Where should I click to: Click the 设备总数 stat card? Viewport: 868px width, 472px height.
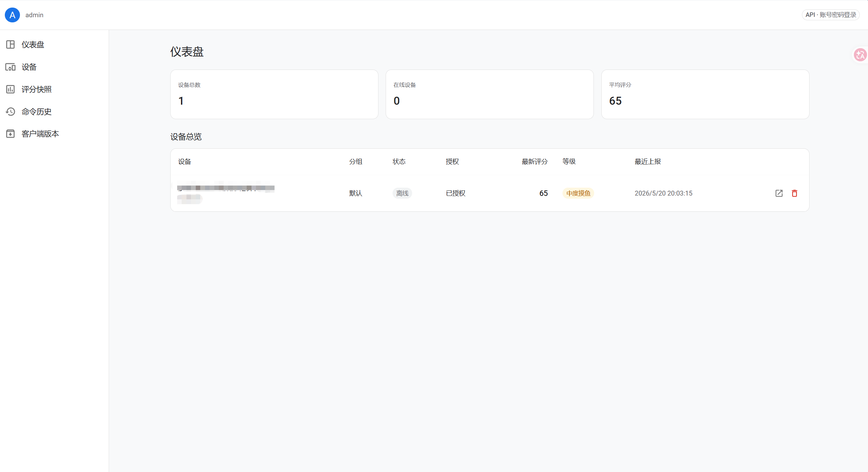274,94
